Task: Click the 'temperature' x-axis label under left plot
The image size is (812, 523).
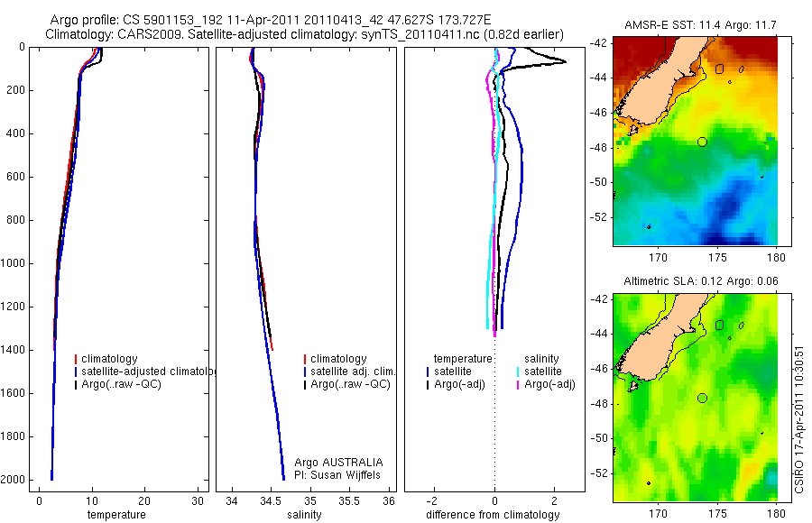Action: pos(116,515)
